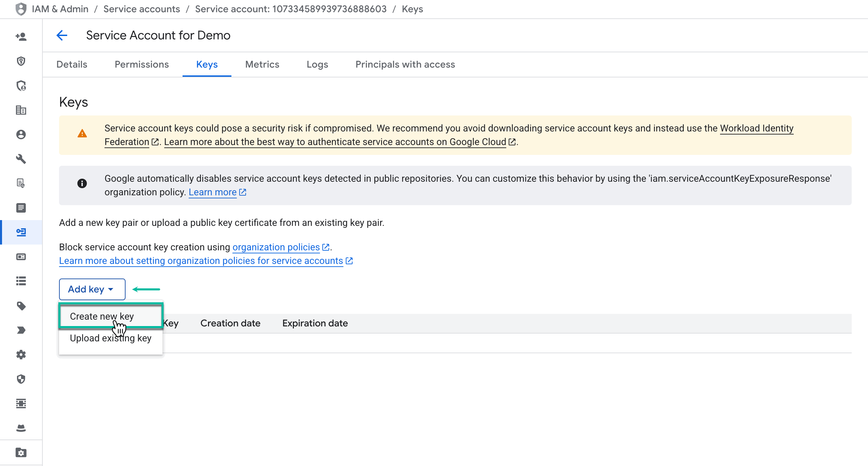This screenshot has width=868, height=466.
Task: Open Labels via the tag sidebar icon
Action: click(x=21, y=306)
